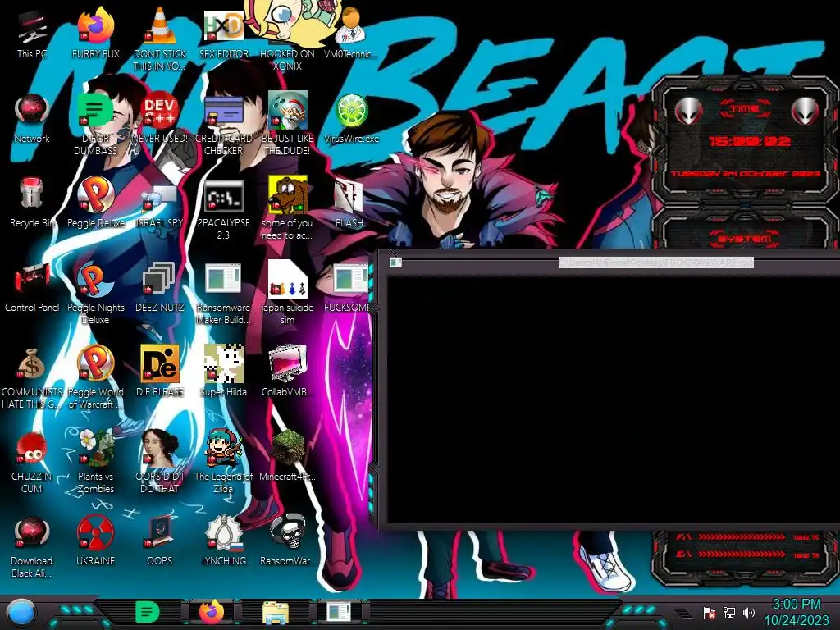Open the network tray icon
Image resolution: width=840 pixels, height=630 pixels.
point(729,612)
